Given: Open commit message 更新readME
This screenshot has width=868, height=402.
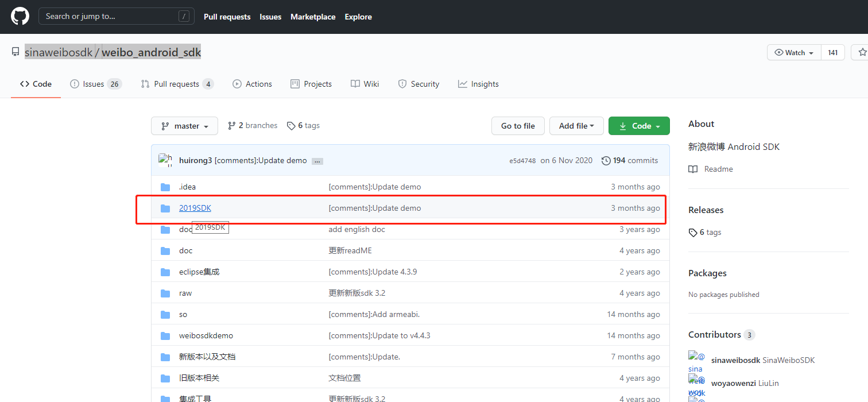Looking at the screenshot, I should pos(350,250).
